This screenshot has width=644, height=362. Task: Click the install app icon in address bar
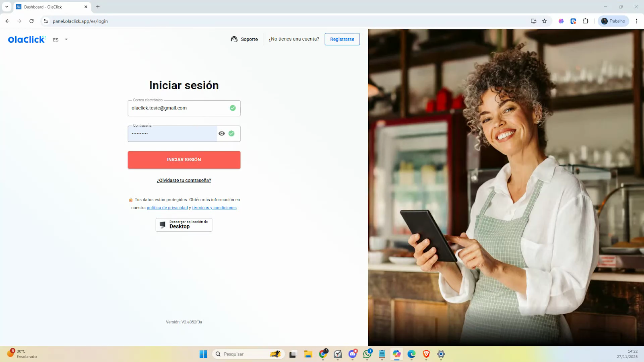(533, 21)
